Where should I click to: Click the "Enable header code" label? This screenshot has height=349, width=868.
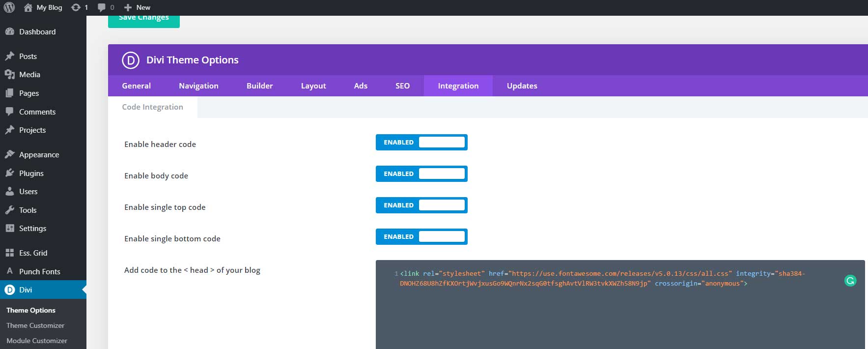(160, 144)
